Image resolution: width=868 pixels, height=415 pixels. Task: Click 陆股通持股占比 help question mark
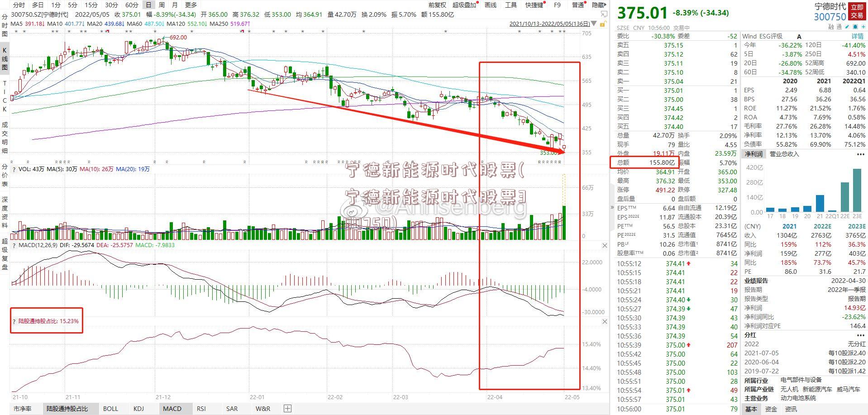click(14, 321)
